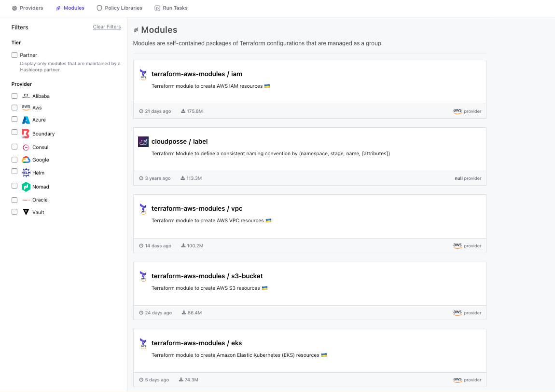The width and height of the screenshot is (555, 392).
Task: Click the 86.4M downloads count
Action: click(x=192, y=313)
